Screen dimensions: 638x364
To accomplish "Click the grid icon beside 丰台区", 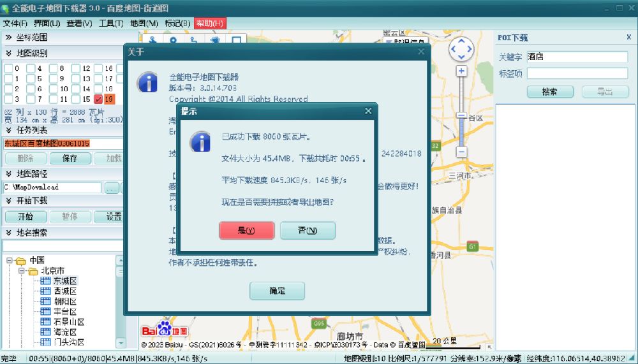I will tap(45, 312).
